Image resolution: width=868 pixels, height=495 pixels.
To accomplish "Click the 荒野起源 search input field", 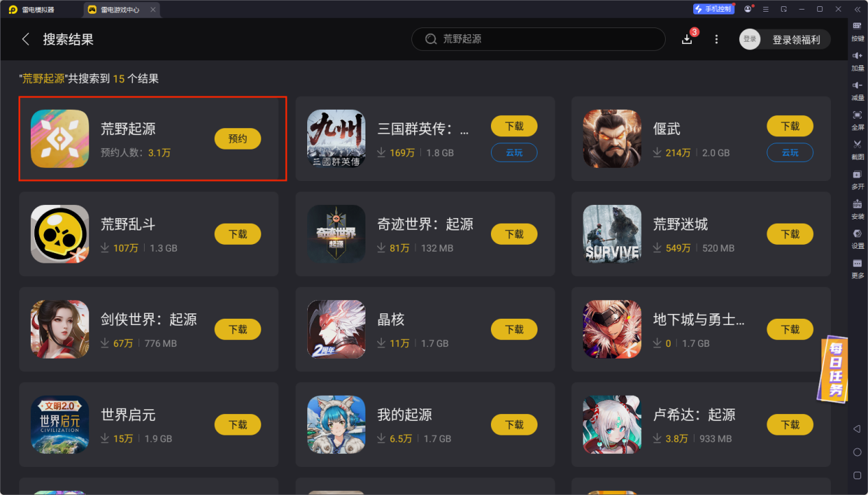I will pyautogui.click(x=538, y=39).
